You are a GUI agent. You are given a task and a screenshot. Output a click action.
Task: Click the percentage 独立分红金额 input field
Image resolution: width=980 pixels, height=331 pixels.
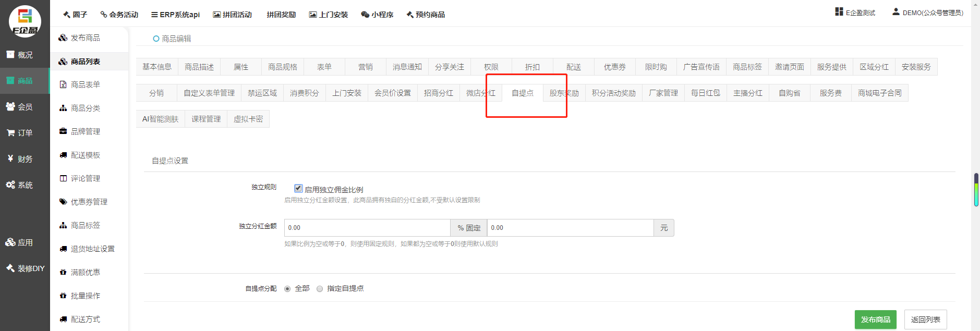click(x=367, y=228)
